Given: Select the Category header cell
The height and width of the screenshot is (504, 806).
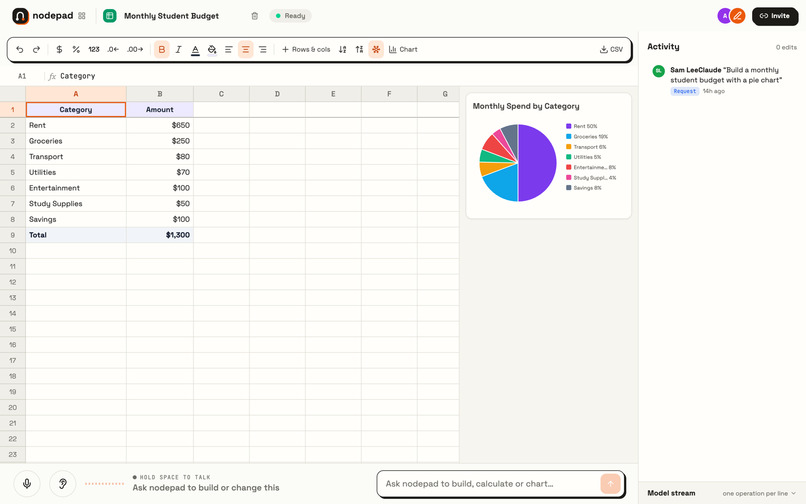Looking at the screenshot, I should 76,110.
